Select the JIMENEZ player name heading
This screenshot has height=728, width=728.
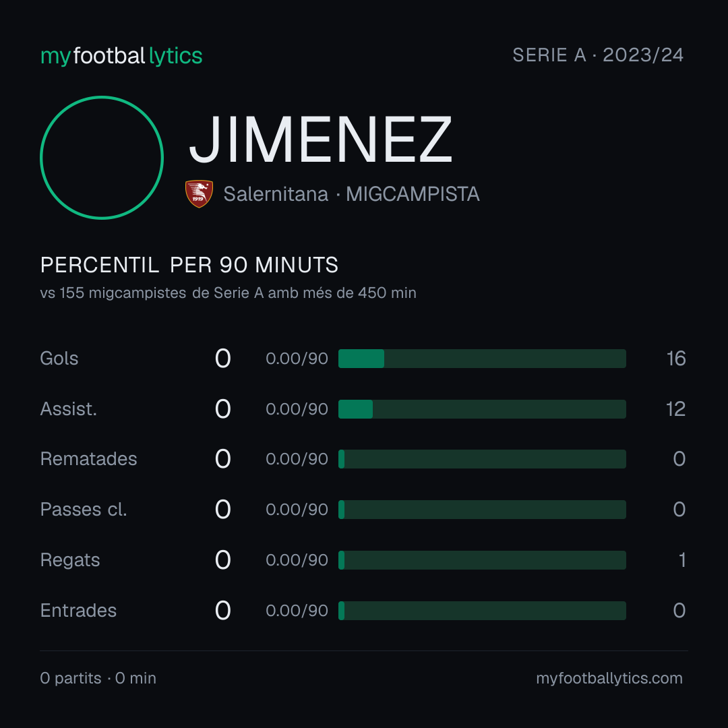(320, 140)
